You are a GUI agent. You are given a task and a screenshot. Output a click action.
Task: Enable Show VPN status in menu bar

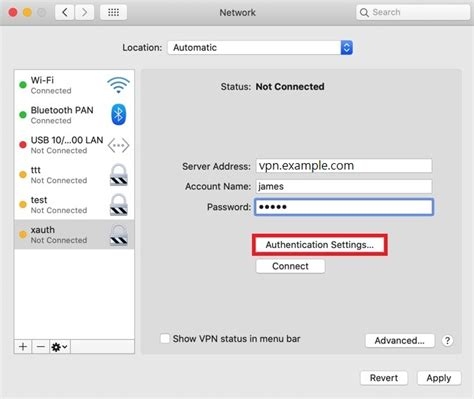[x=165, y=339]
